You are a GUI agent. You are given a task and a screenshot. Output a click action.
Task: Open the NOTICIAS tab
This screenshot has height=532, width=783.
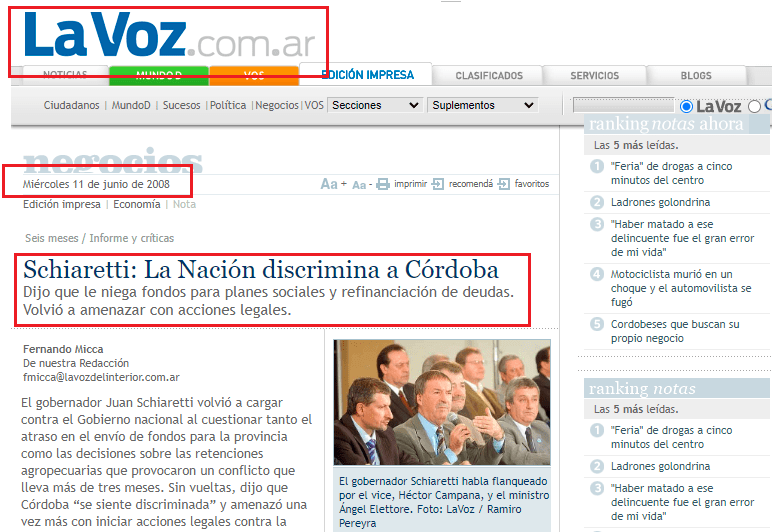point(65,75)
